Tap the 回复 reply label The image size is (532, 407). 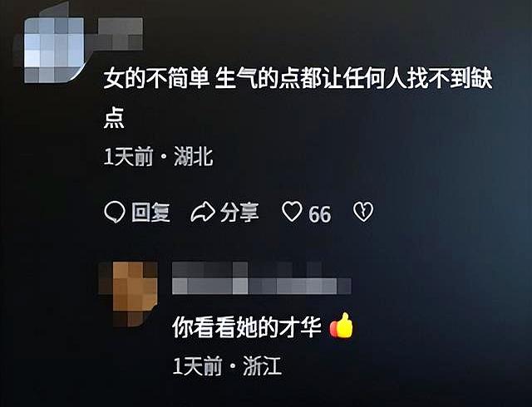[150, 213]
